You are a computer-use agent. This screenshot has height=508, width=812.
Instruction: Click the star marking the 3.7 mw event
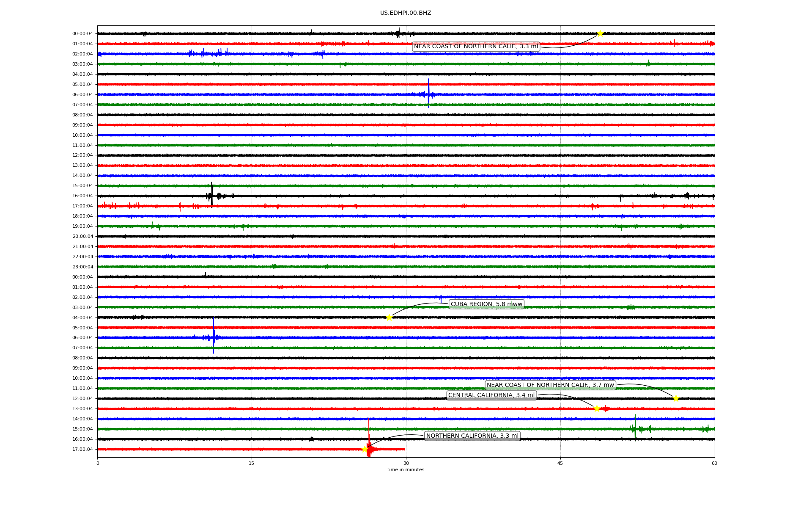675,398
